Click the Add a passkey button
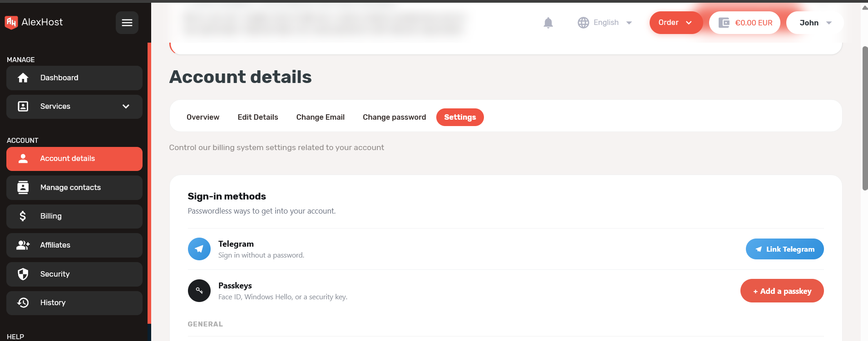The image size is (868, 341). point(782,291)
